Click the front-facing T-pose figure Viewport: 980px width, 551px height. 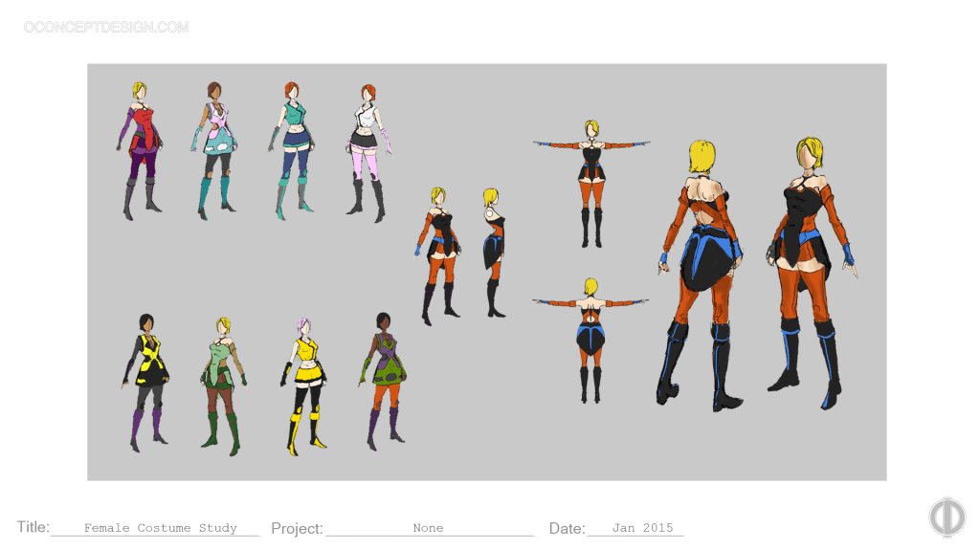coord(591,182)
